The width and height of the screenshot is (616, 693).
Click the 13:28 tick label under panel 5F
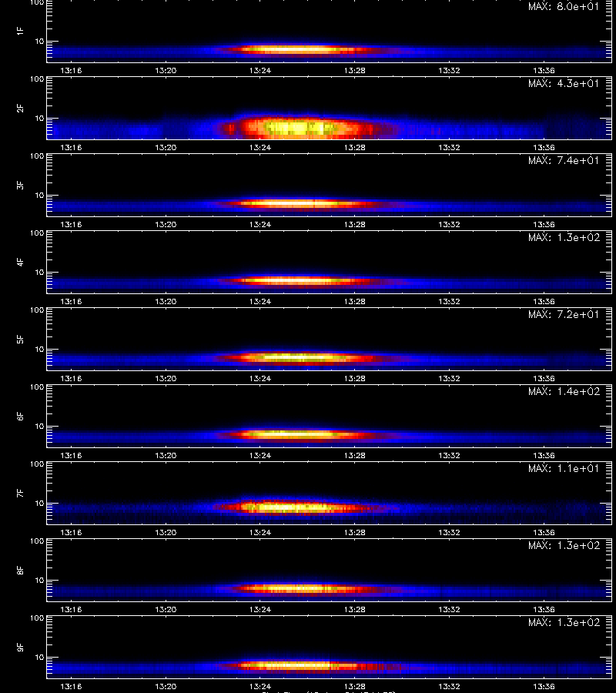click(355, 378)
